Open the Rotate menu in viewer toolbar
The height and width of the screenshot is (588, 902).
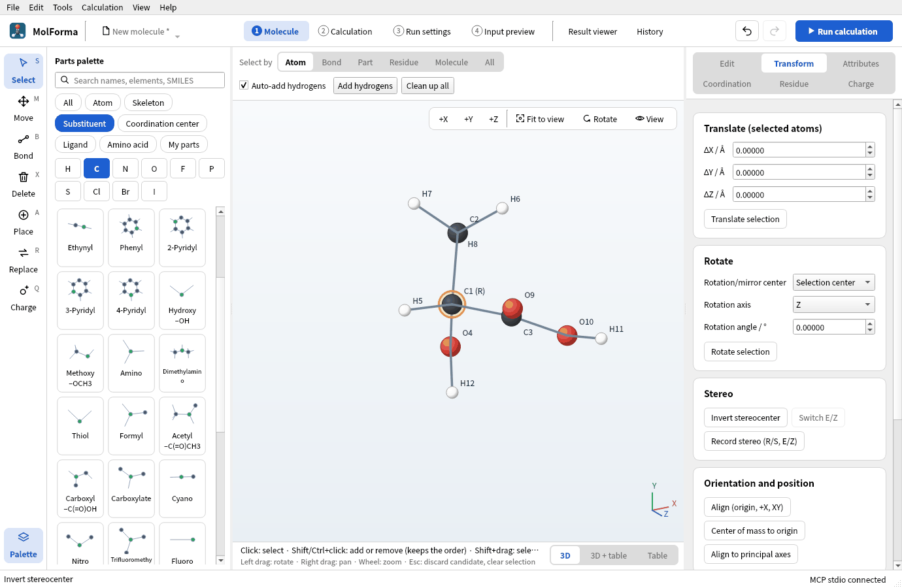coord(600,119)
